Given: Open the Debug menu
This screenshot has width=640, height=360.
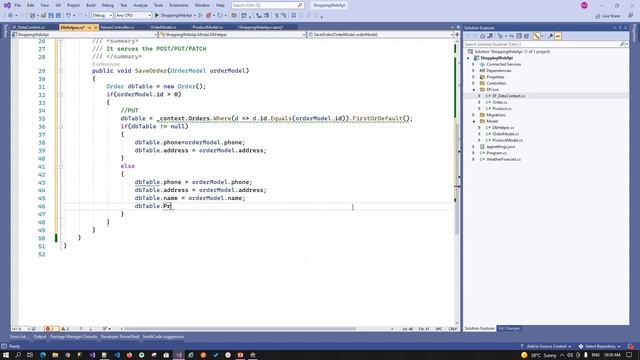Looking at the screenshot, I should click(108, 5).
